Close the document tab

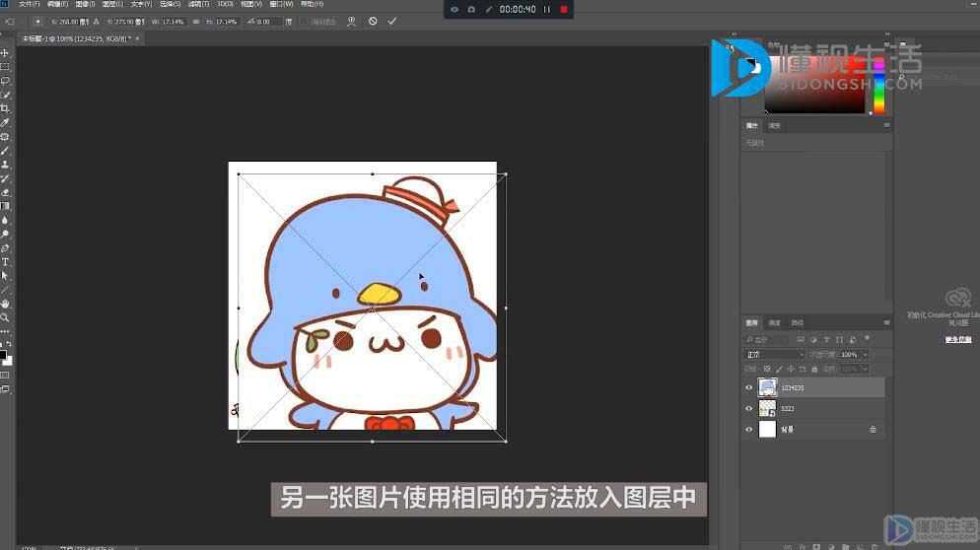tap(137, 38)
